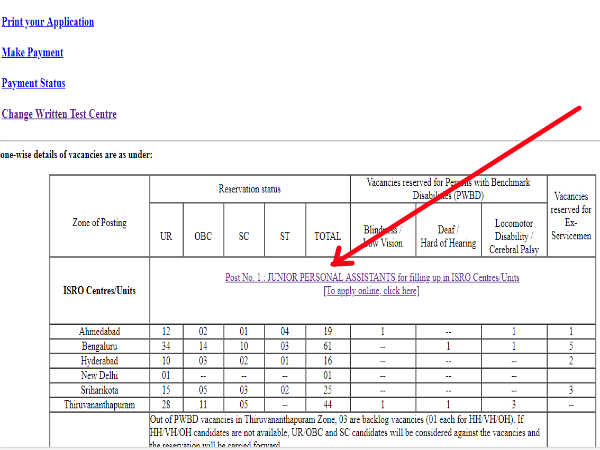The width and height of the screenshot is (600, 450).
Task: Open Post No. 1 Junior Personal Assistants link
Action: [372, 277]
